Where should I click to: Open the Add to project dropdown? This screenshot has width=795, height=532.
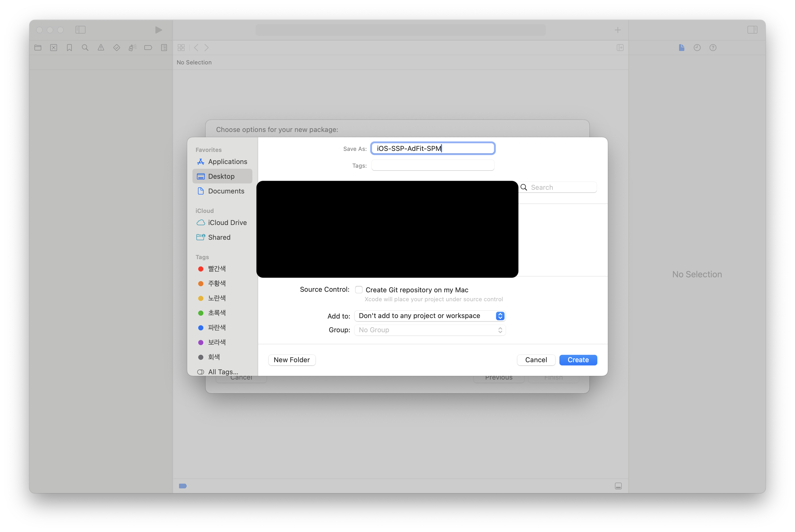[x=430, y=316]
